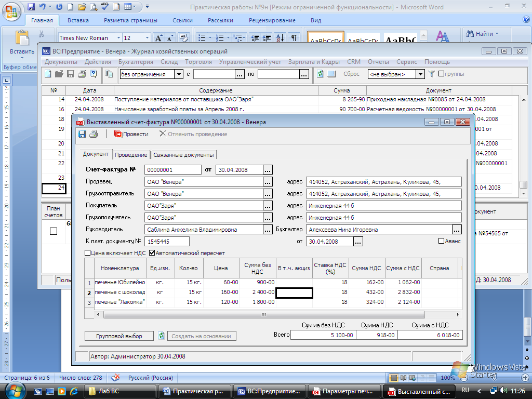532x399 pixels.
Task: Expand Times New Roman font dropdown
Action: coord(119,37)
